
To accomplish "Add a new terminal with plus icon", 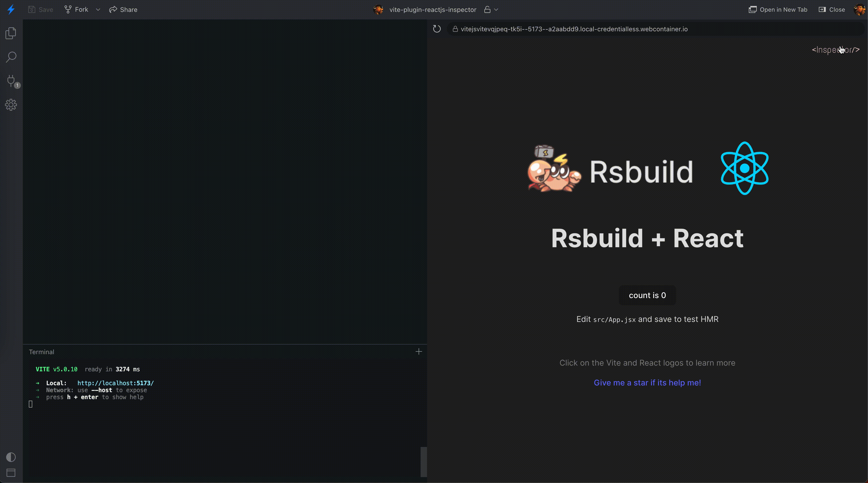I will point(419,352).
